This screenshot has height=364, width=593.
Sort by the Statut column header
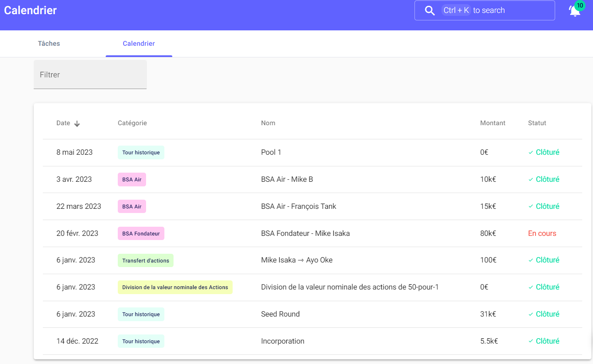coord(537,123)
